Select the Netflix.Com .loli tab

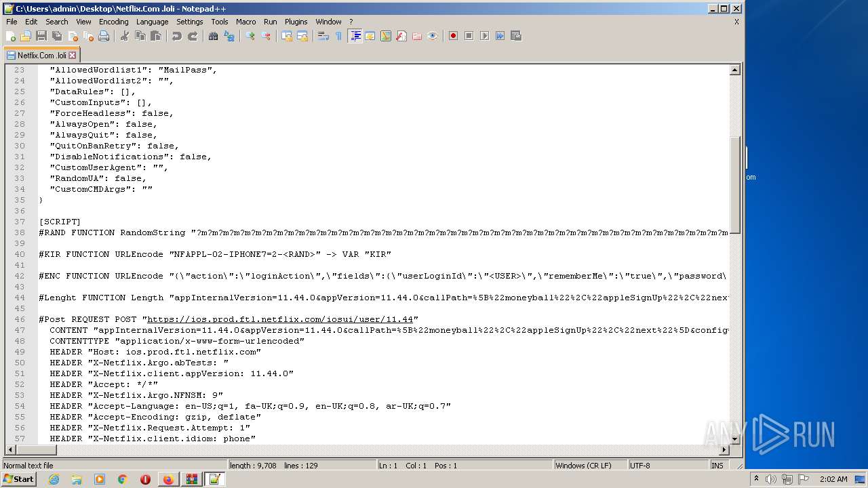(41, 56)
